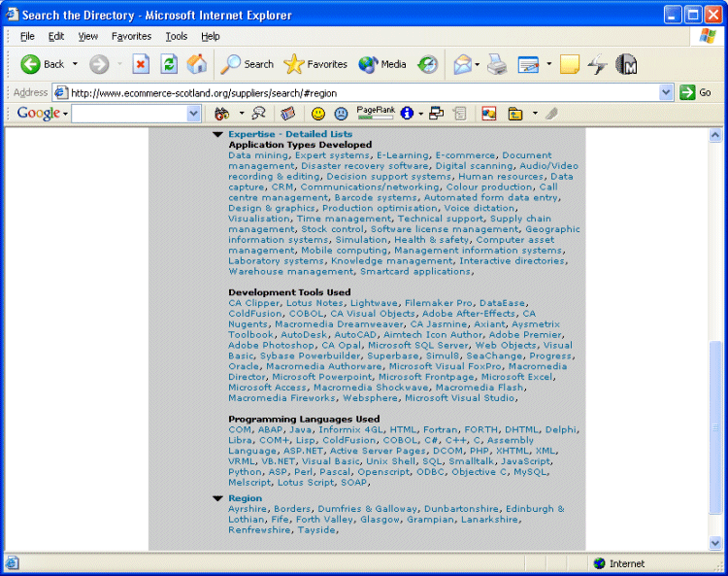This screenshot has height=576, width=728.
Task: Click the scrollbar up arrow
Action: pyautogui.click(x=715, y=135)
